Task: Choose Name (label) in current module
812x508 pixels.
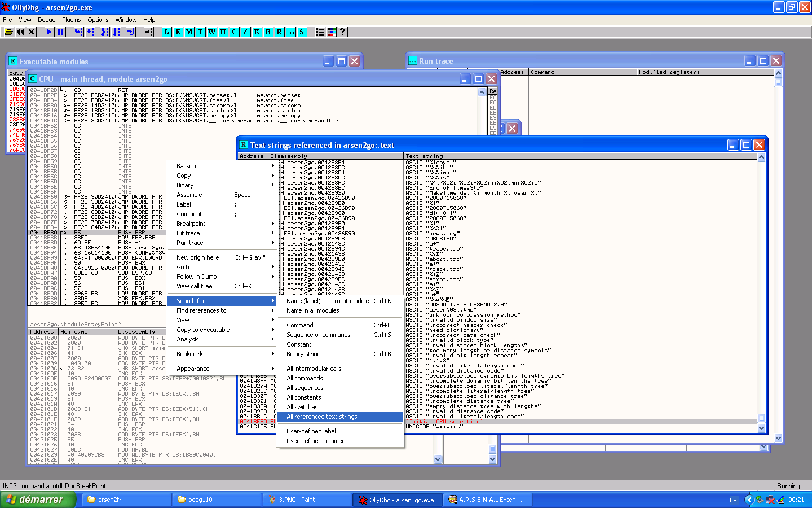Action: pos(340,301)
